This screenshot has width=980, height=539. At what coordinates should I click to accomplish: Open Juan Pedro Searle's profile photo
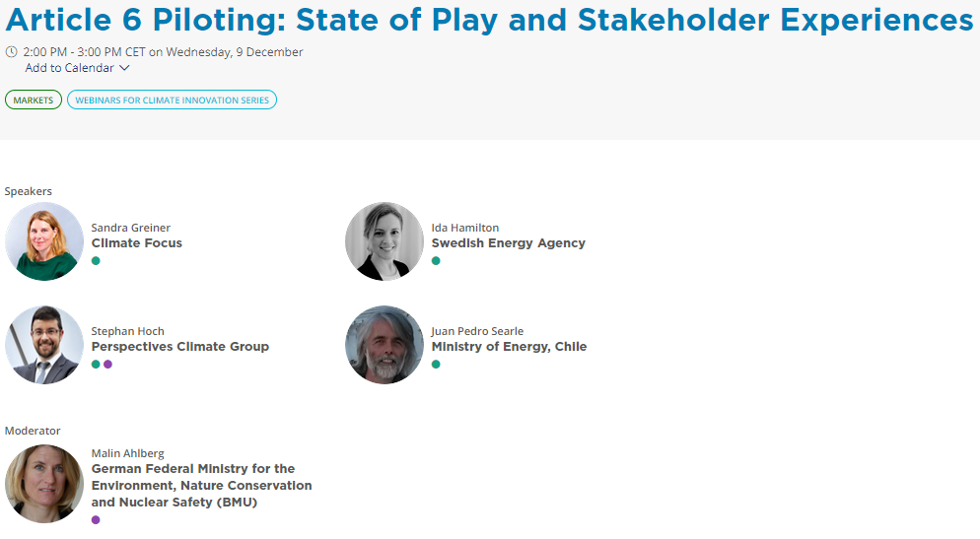(385, 345)
